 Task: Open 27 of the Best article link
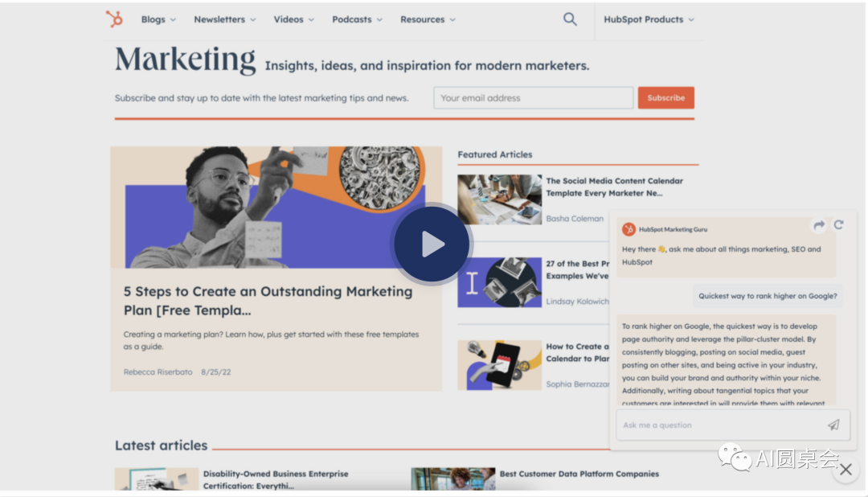click(x=577, y=269)
